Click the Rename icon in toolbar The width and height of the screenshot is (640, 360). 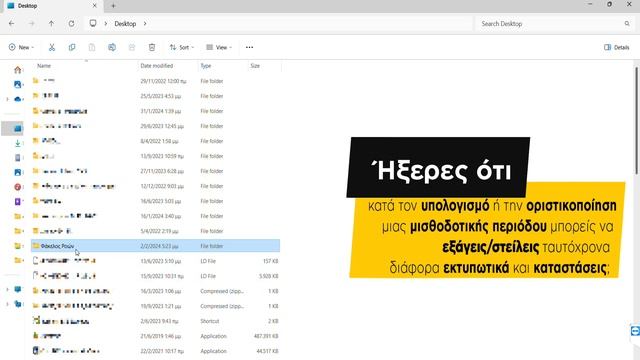pos(112,47)
